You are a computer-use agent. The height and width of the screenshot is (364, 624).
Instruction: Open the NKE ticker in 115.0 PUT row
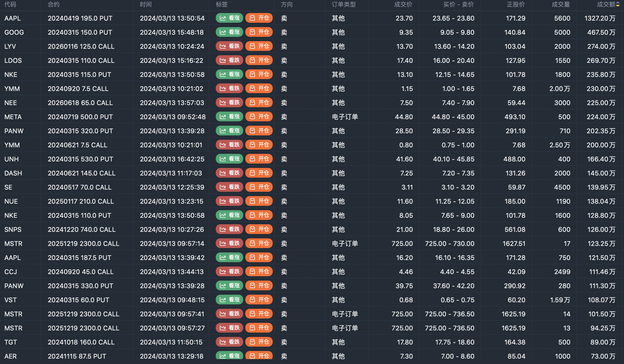click(11, 74)
